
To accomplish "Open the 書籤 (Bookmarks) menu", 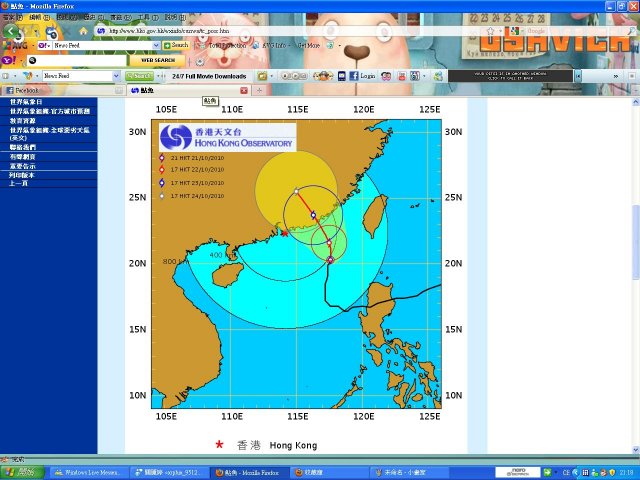I will pos(120,18).
